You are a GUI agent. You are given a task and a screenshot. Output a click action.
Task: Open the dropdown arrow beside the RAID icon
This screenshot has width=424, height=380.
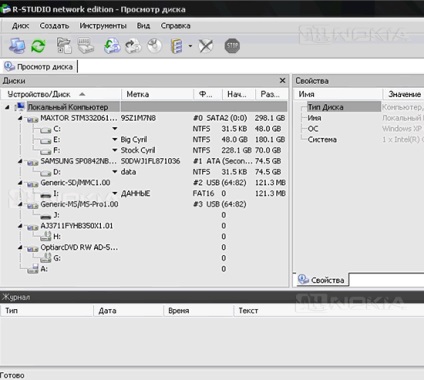190,46
